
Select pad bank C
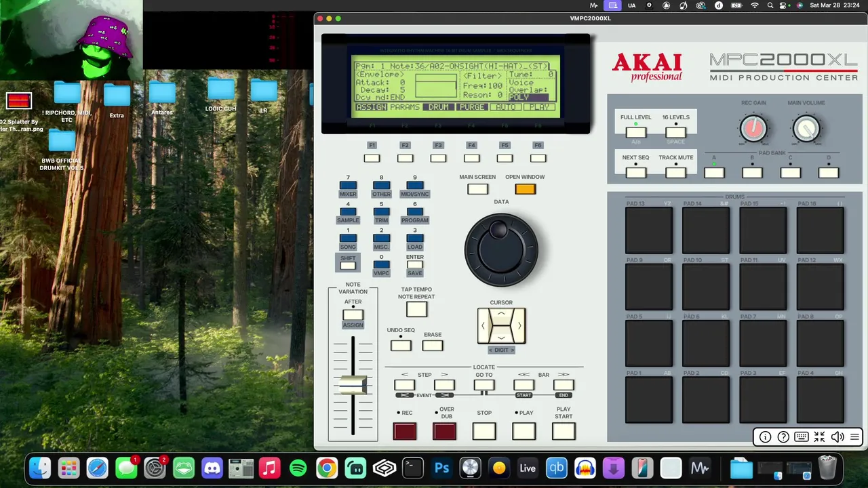tap(790, 173)
